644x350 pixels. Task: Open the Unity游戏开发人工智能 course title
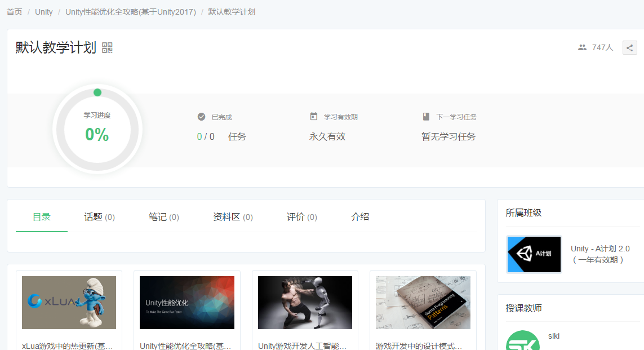[x=303, y=346]
